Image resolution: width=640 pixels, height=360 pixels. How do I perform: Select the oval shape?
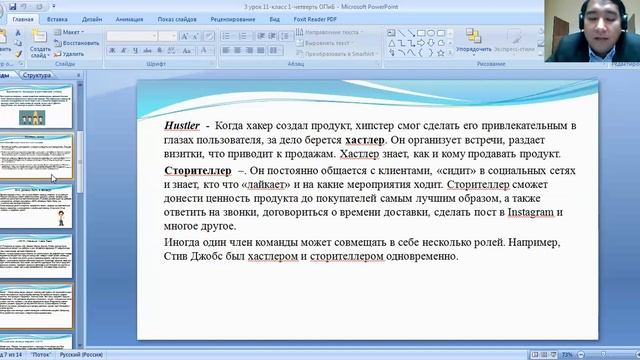point(431,33)
